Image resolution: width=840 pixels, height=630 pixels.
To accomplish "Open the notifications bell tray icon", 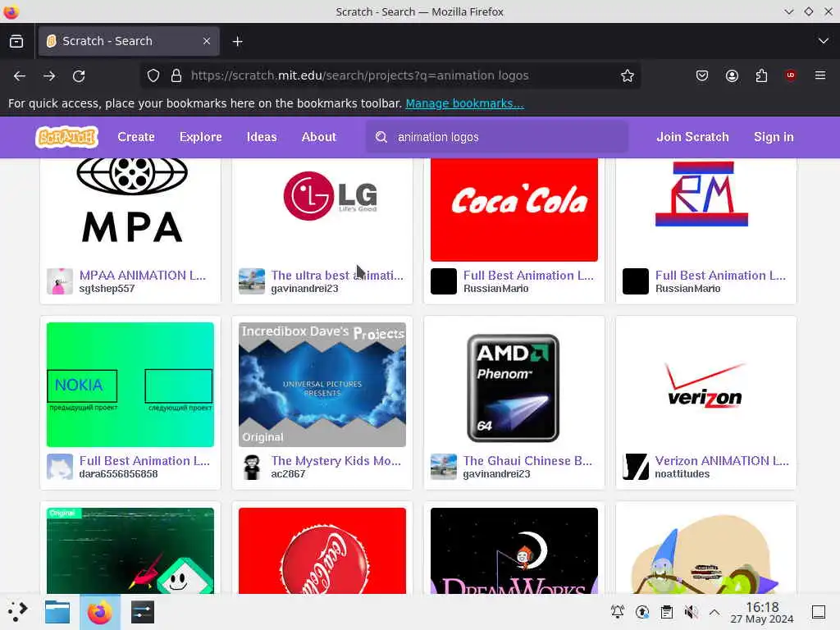I will click(x=617, y=612).
